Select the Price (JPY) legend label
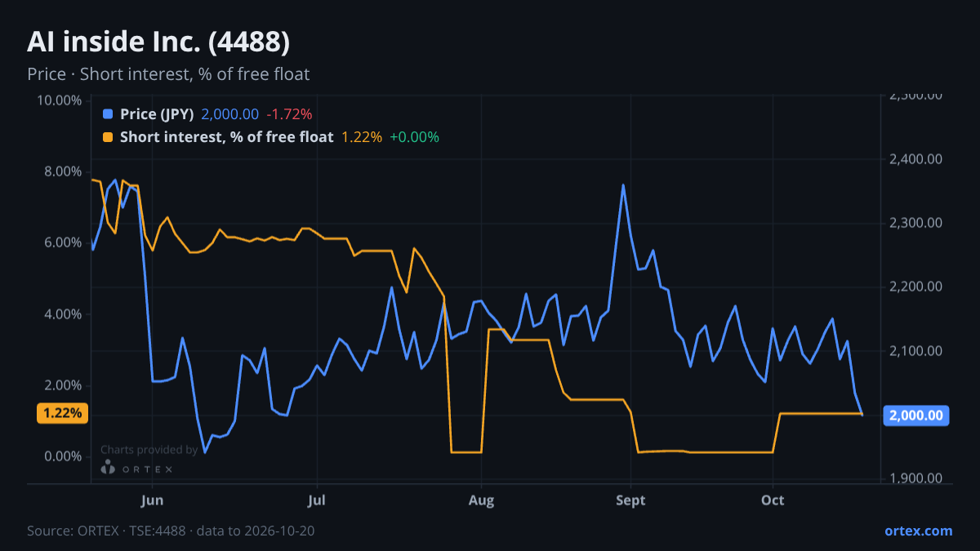Viewport: 980px width, 551px height. 157,114
